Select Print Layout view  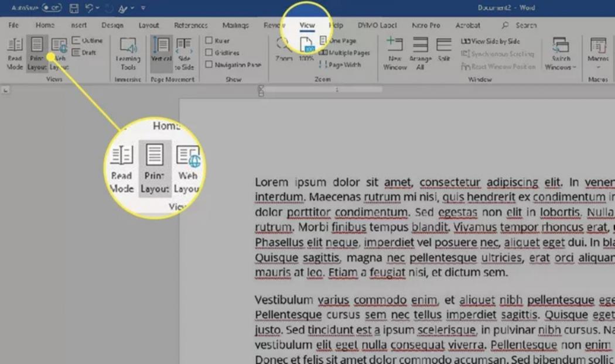[37, 54]
